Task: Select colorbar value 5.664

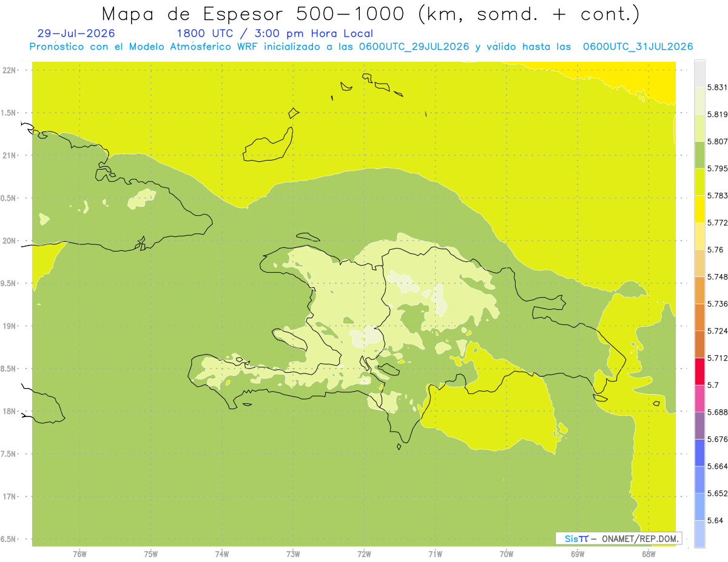Action: [x=717, y=466]
